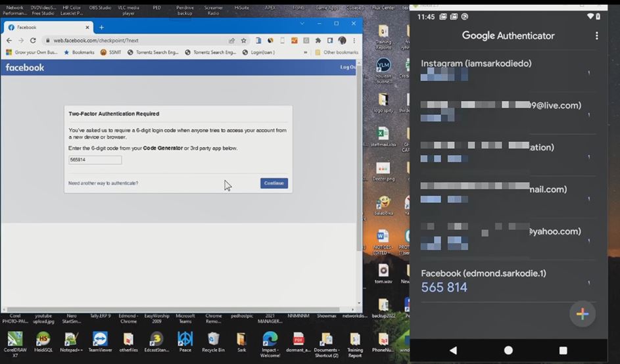
Task: Reload the Facebook page in Chrome
Action: 34,41
